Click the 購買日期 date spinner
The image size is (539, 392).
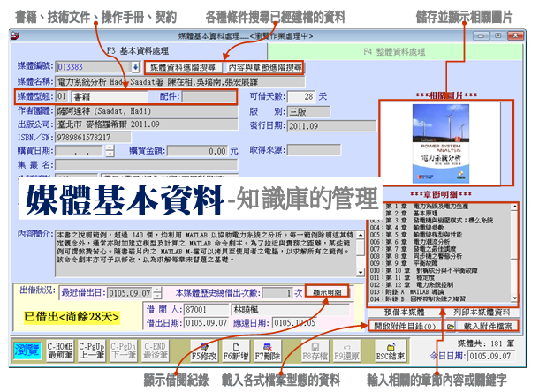coord(110,151)
